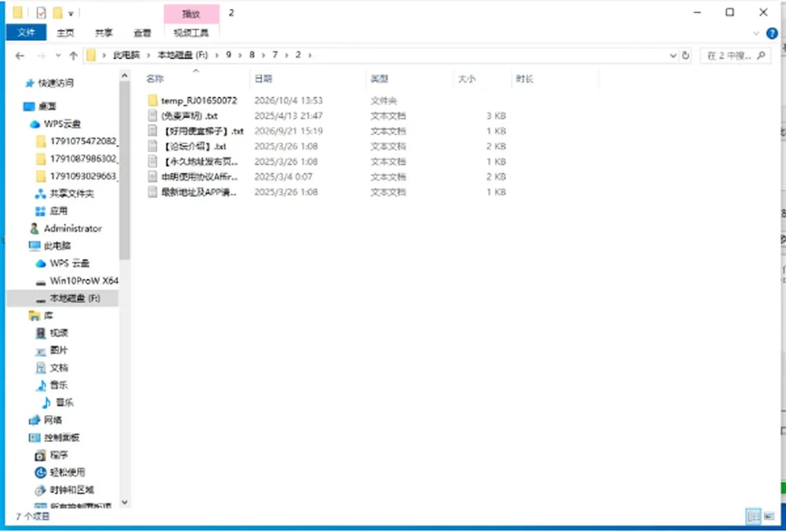Open the 视频工具 ribbon tab

tap(191, 33)
